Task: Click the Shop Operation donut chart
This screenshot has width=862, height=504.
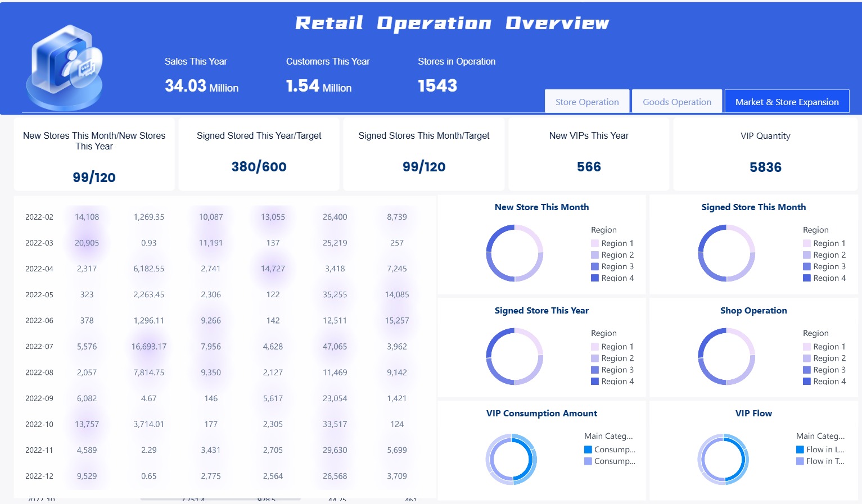Action: click(726, 356)
